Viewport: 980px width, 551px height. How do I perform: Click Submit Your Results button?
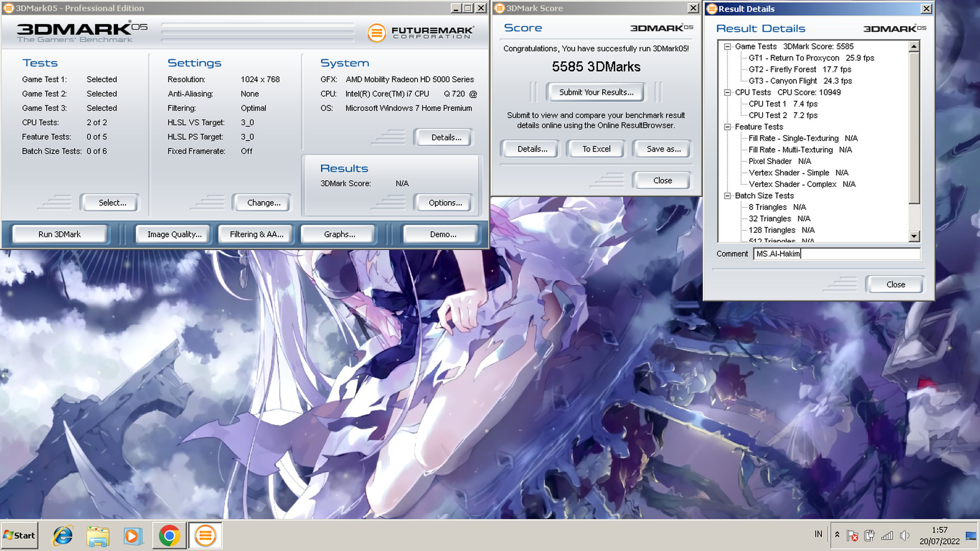coord(596,92)
